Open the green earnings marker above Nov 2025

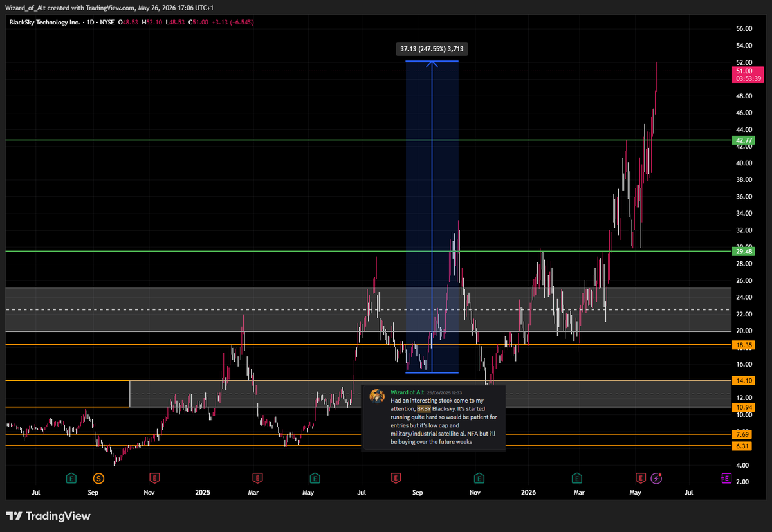pos(479,478)
